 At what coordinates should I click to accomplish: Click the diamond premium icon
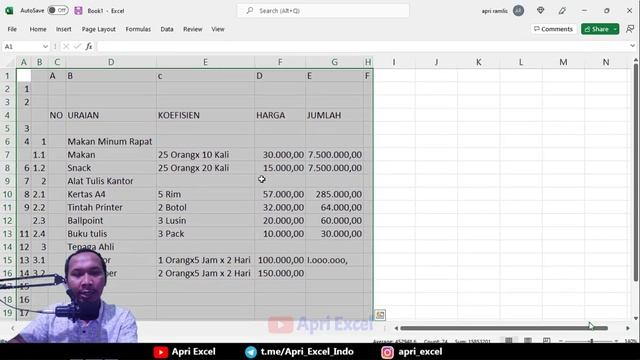pos(540,11)
